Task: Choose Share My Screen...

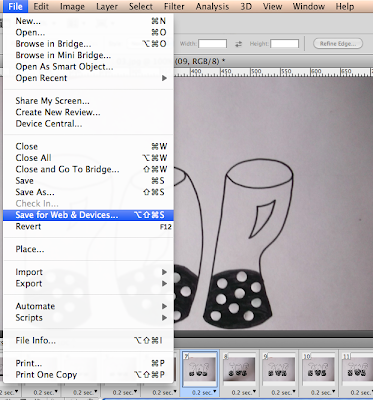Action: click(88, 101)
